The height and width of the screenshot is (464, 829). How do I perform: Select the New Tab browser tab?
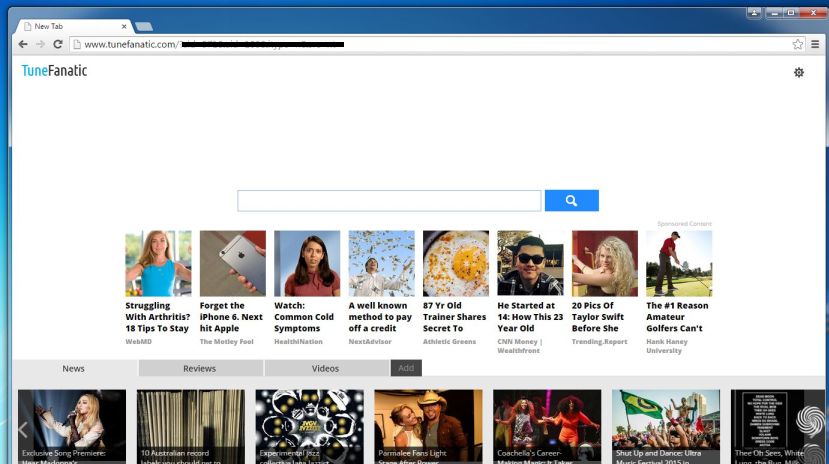tap(73, 26)
